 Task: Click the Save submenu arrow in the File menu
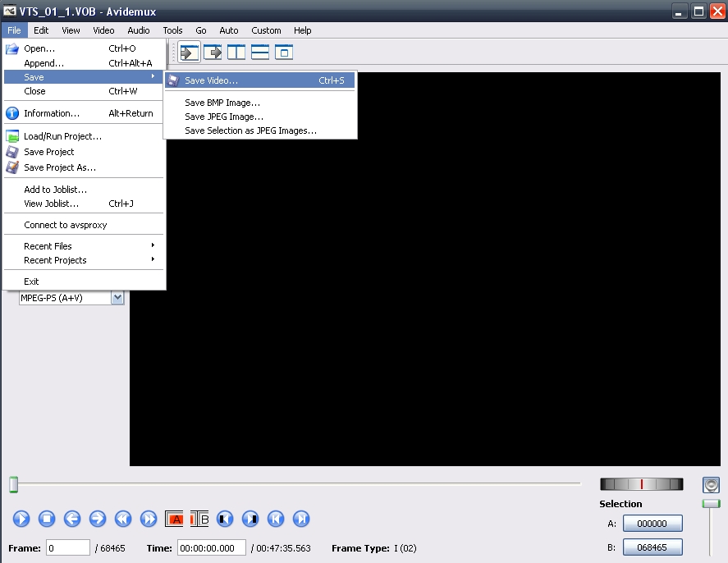point(153,76)
